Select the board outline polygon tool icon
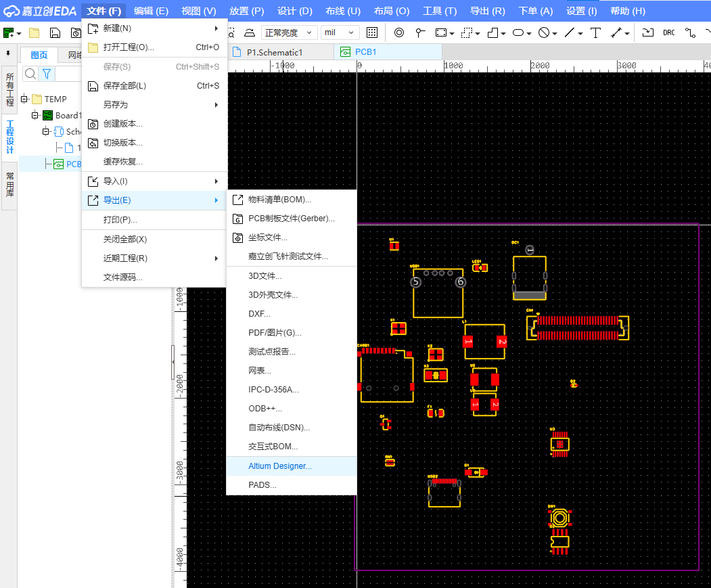 click(492, 32)
